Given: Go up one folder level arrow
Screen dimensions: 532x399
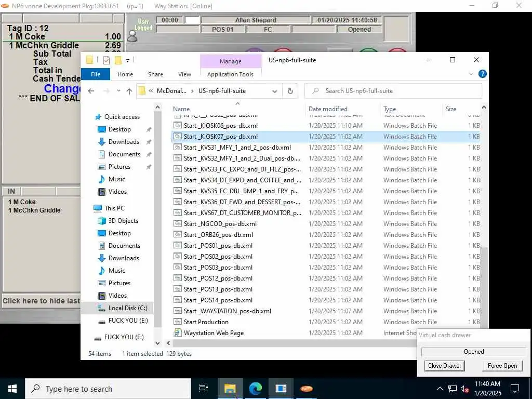Looking at the screenshot, I should point(129,91).
